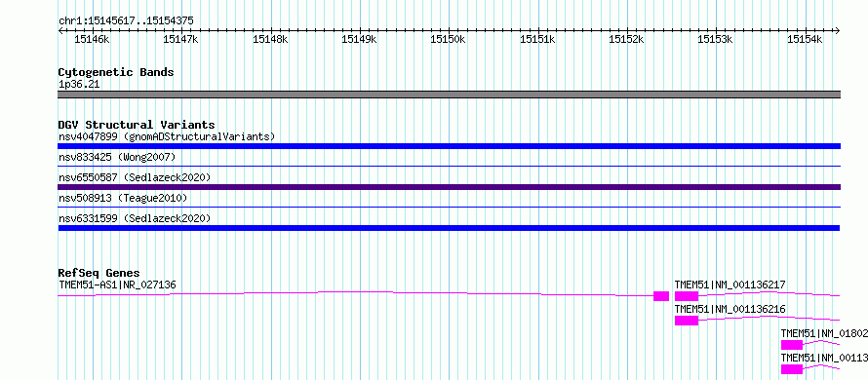Open TMEM51|NM_00113 transcript label at bottom
Screen dimensions: 868x380
coord(824,358)
